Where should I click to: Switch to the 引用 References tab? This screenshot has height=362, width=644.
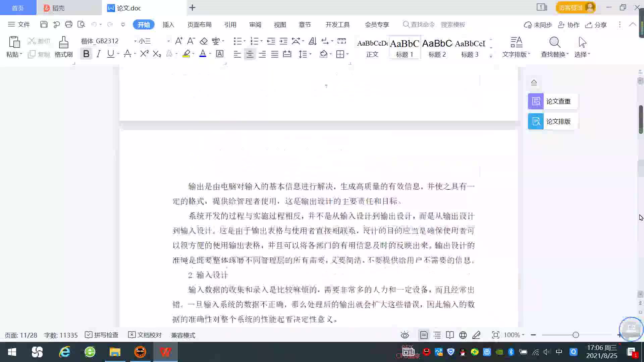[x=230, y=24]
